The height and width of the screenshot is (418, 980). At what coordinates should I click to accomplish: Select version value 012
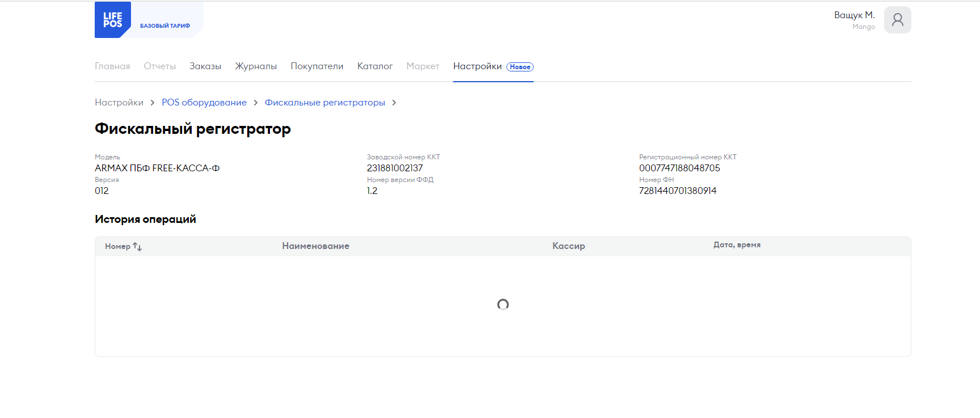[102, 191]
